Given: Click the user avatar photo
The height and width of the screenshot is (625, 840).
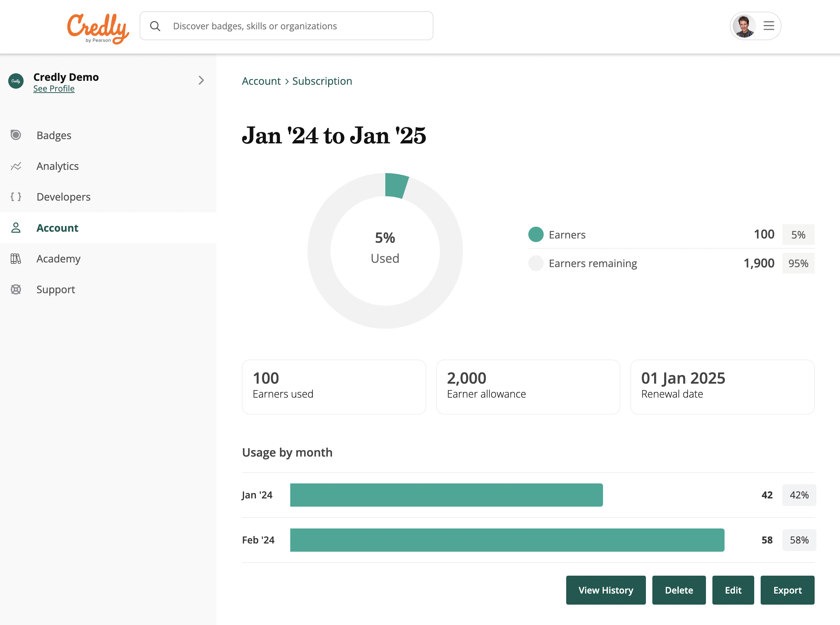Looking at the screenshot, I should pos(743,26).
